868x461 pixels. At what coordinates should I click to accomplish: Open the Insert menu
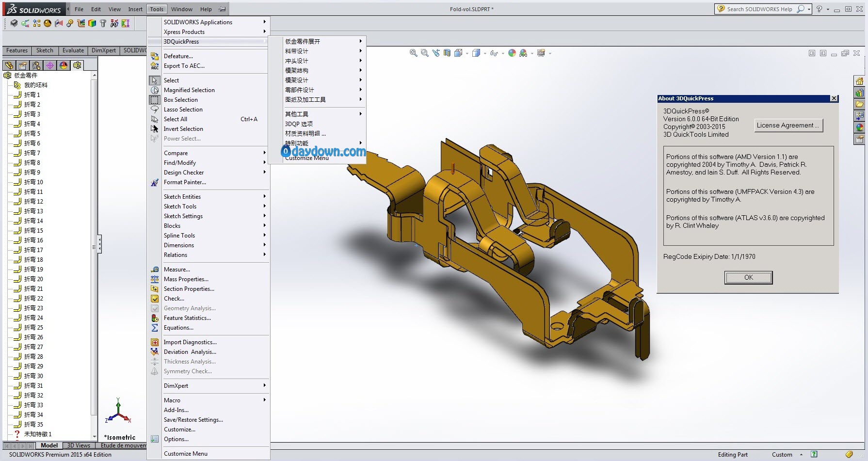[135, 9]
